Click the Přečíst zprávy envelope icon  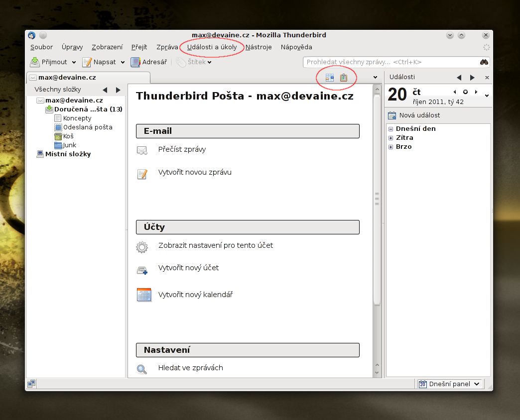coord(142,150)
